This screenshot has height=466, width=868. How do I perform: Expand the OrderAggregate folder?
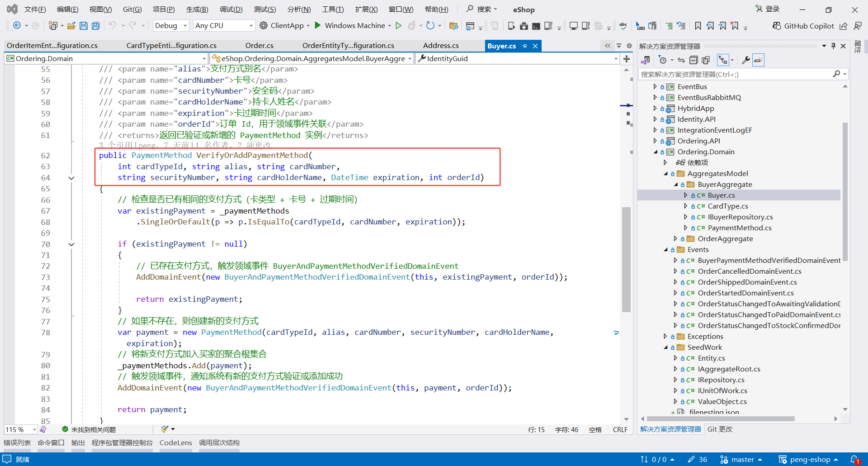(675, 238)
